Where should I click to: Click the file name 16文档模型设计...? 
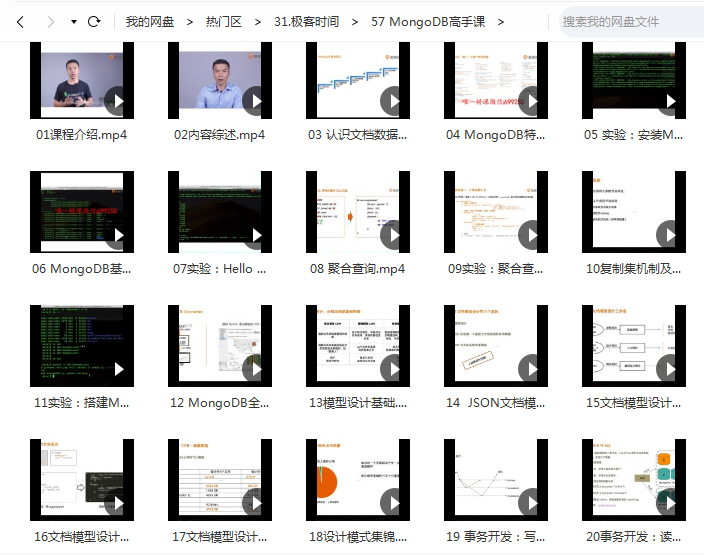[x=82, y=537]
